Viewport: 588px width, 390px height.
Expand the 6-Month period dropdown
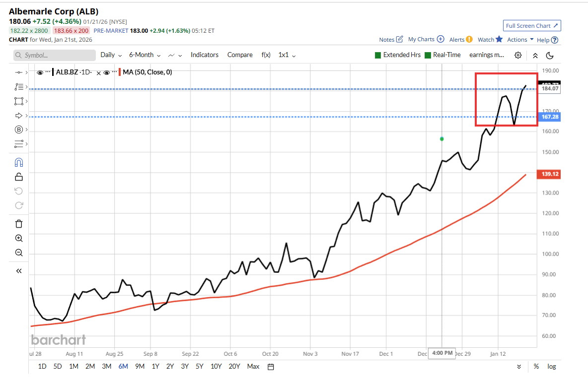(x=145, y=55)
